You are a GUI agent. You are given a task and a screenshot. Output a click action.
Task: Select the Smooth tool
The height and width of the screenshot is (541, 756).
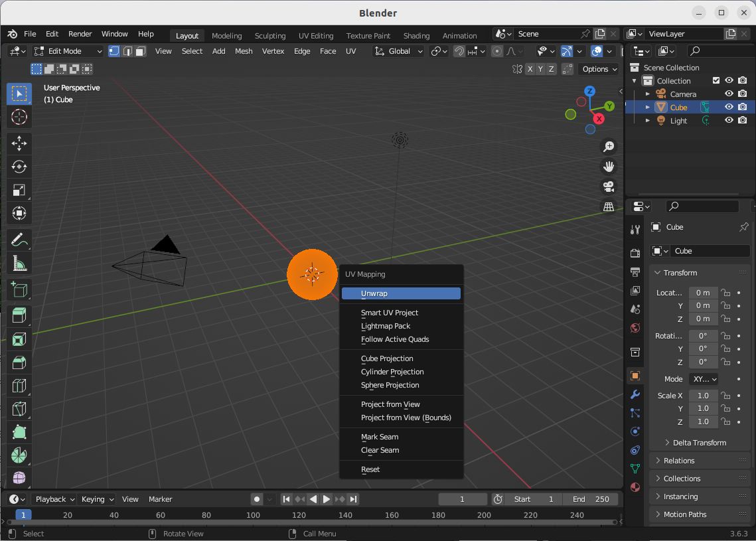(19, 478)
